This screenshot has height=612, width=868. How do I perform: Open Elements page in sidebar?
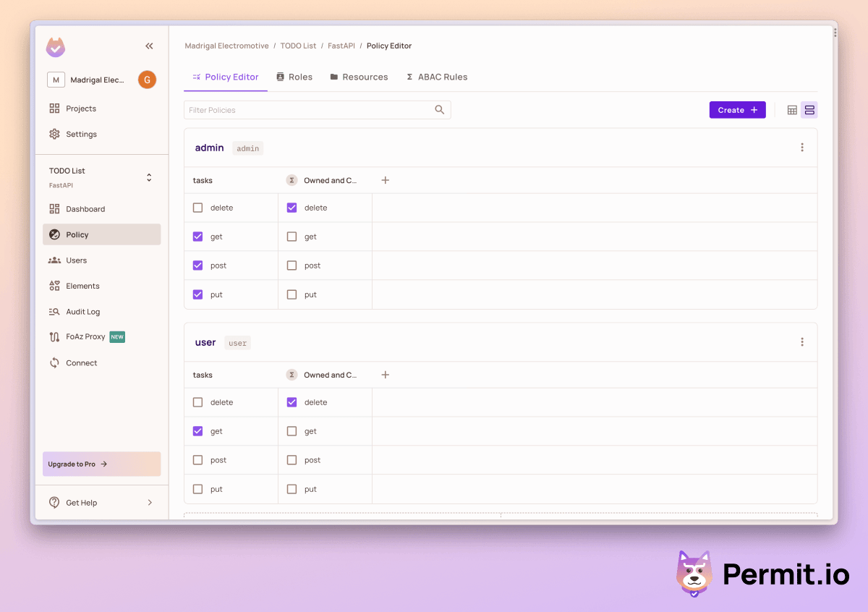click(x=82, y=286)
